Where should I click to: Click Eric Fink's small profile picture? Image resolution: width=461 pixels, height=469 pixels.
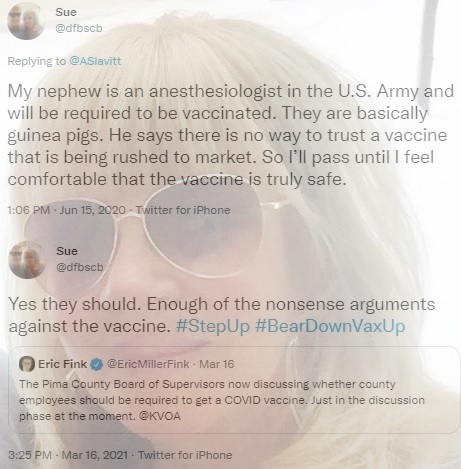tap(27, 364)
